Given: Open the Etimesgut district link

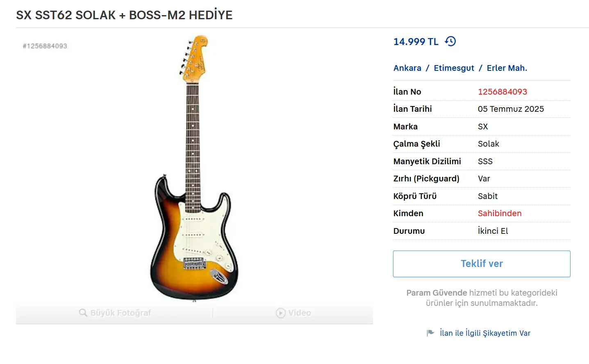Looking at the screenshot, I should click(x=454, y=68).
